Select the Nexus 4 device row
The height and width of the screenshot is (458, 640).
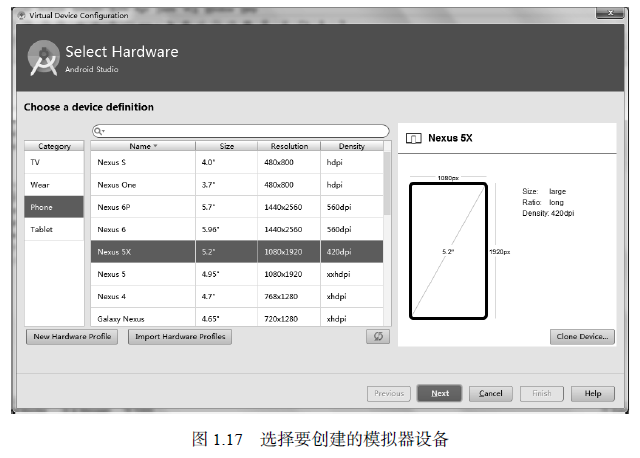[237, 296]
